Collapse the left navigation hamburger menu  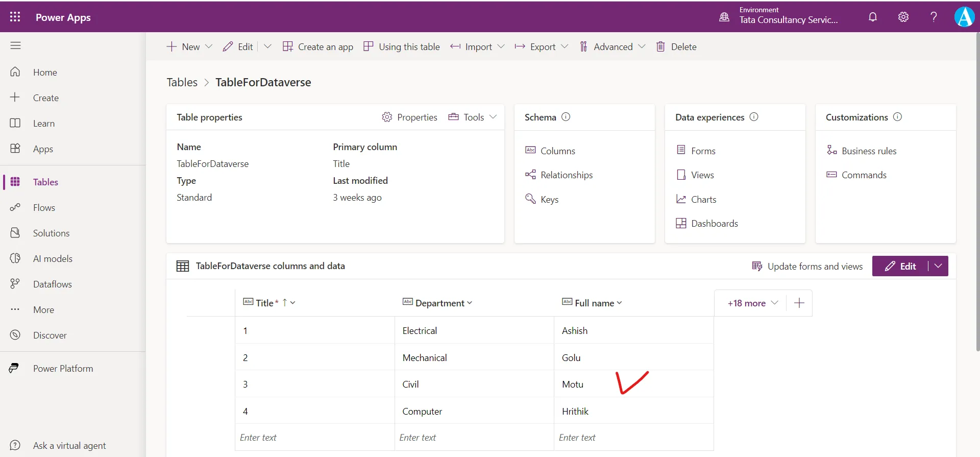pos(15,45)
